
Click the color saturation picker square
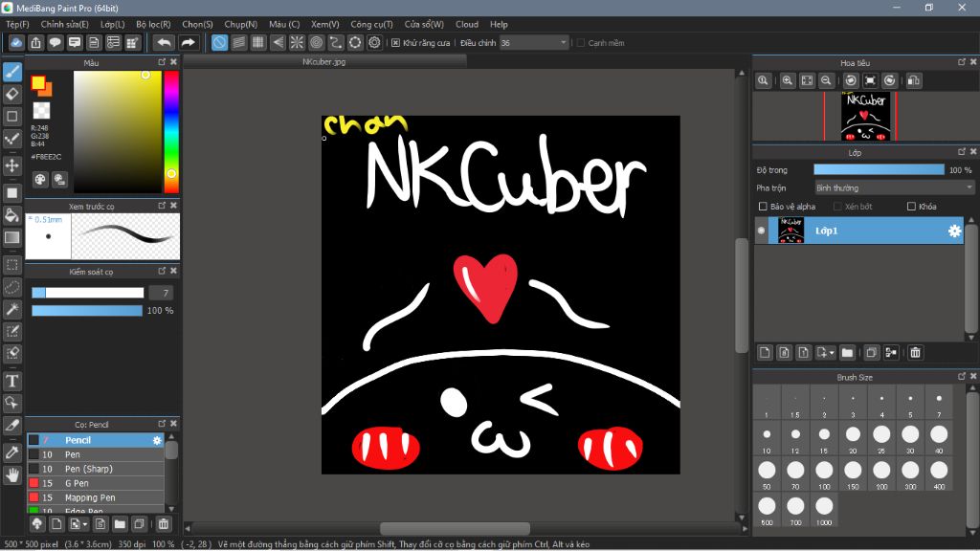click(118, 132)
